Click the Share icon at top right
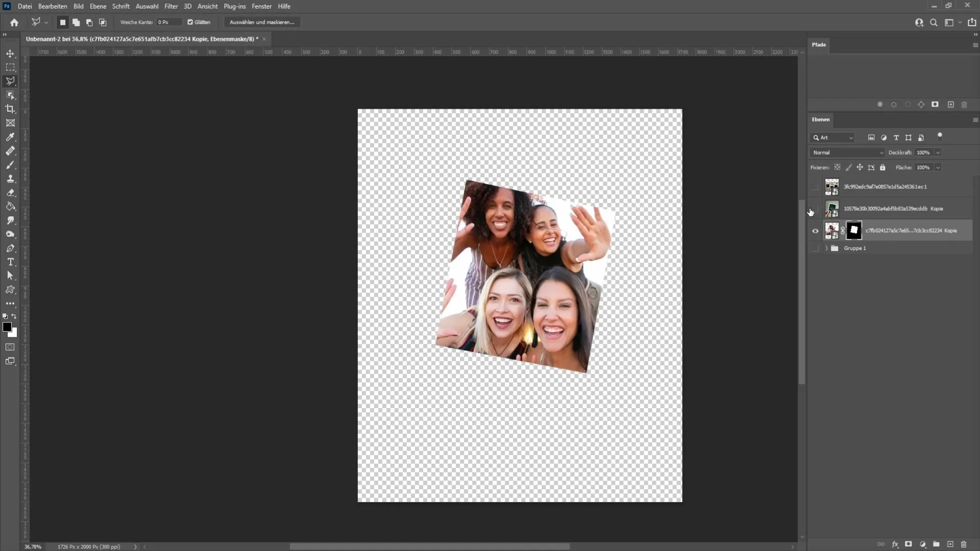The width and height of the screenshot is (980, 551). [x=972, y=22]
